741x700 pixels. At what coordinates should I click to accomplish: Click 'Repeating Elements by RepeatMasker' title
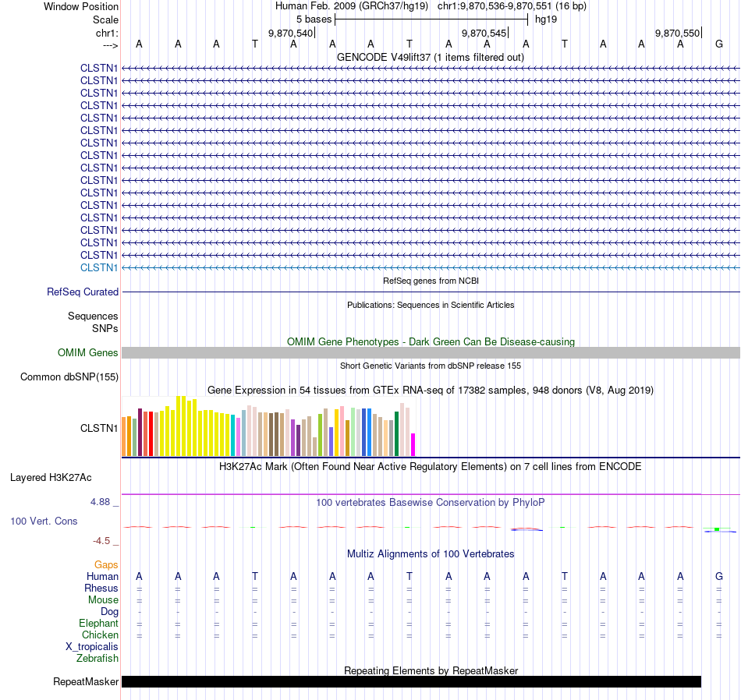(431, 670)
